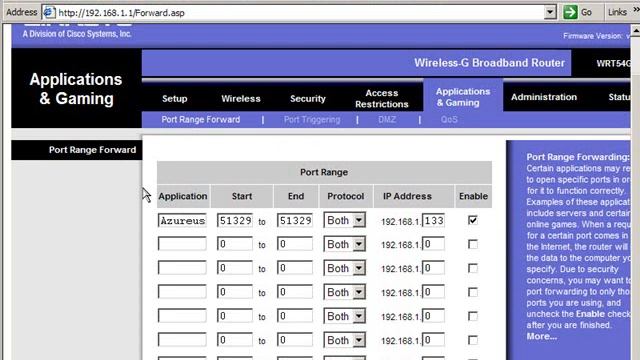Click the Azureus application name field
640x360 pixels.
point(182,220)
